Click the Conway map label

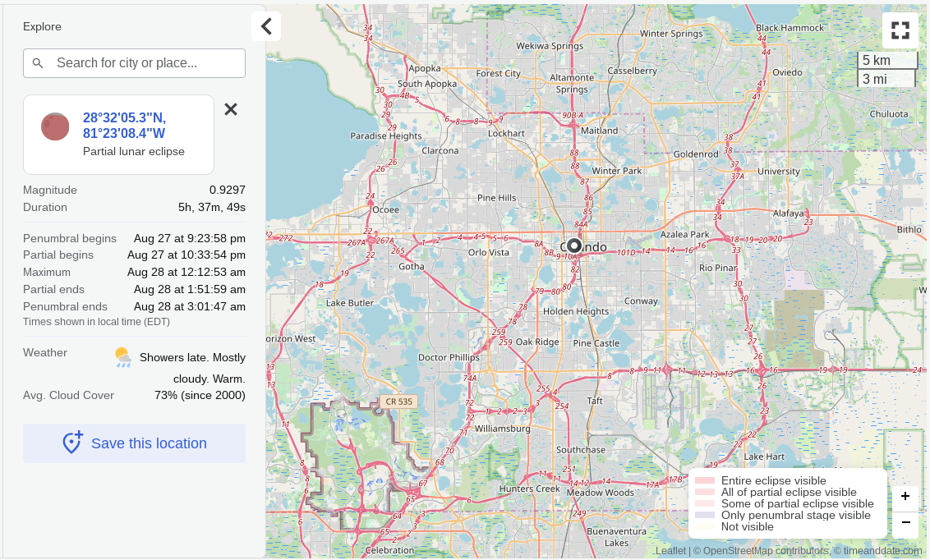point(641,301)
